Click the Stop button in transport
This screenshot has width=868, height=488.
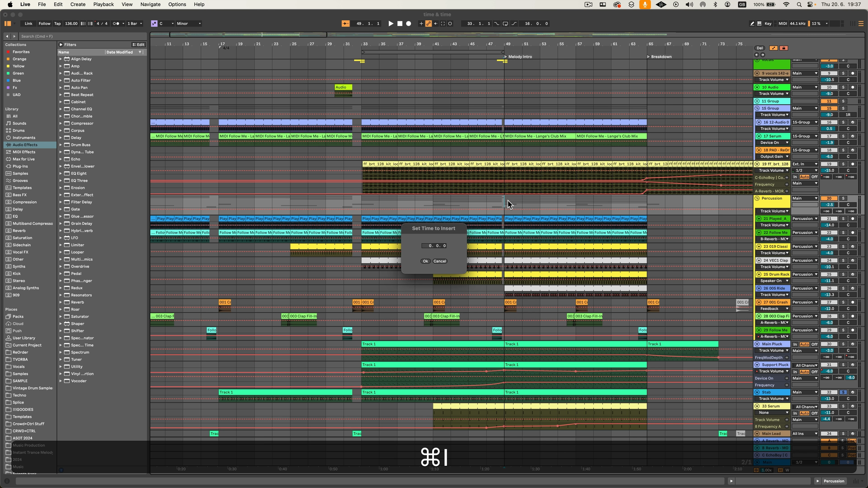(x=400, y=23)
